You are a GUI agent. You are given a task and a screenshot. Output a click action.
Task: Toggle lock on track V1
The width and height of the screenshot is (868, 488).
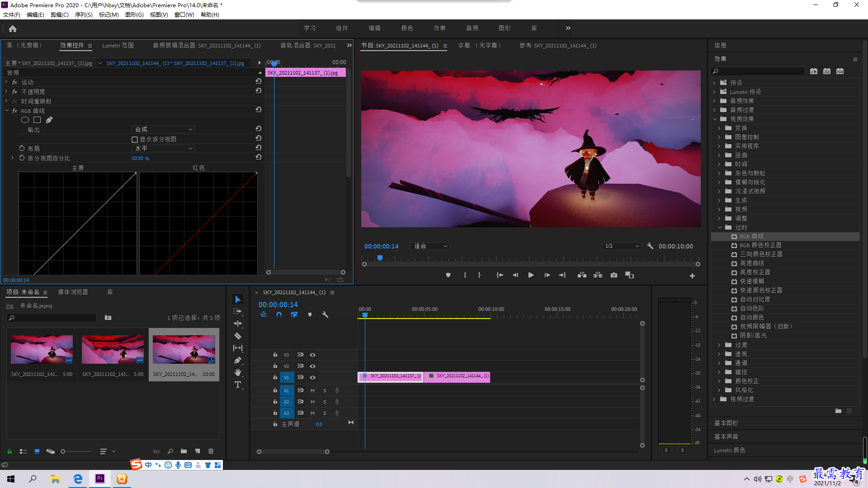tap(275, 377)
